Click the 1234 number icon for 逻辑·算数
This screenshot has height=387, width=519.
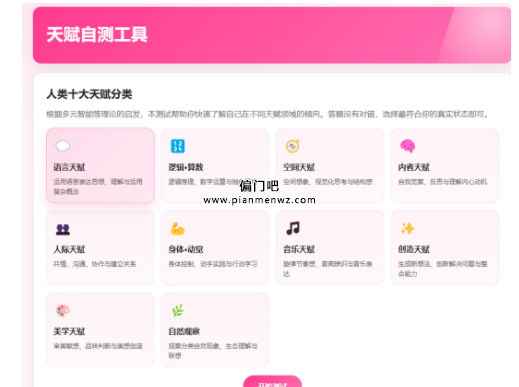coord(178,146)
